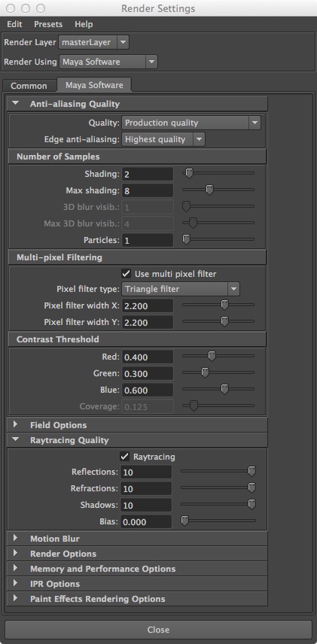The width and height of the screenshot is (317, 644).
Task: Click the Refractions value field
Action: [146, 489]
